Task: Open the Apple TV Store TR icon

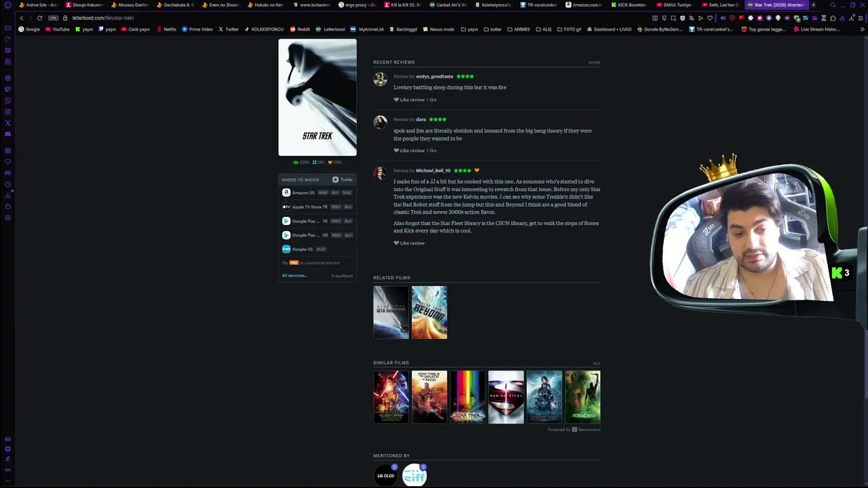Action: (286, 207)
